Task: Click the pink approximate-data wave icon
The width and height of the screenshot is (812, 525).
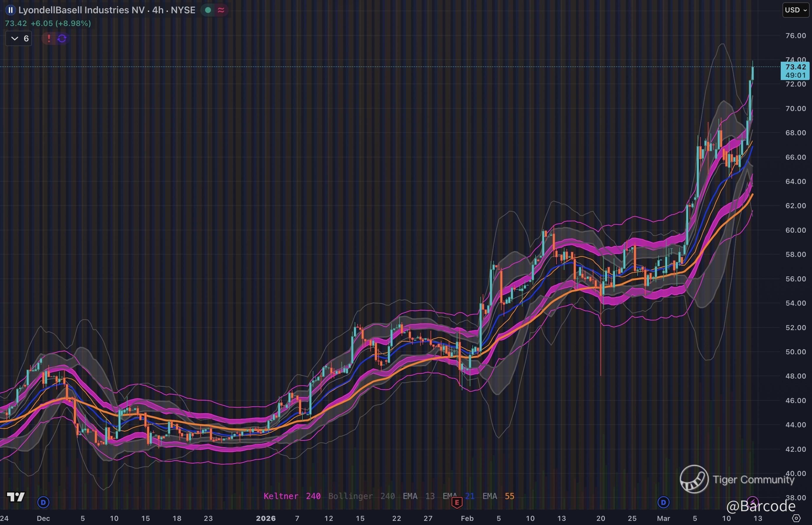Action: pyautogui.click(x=221, y=10)
